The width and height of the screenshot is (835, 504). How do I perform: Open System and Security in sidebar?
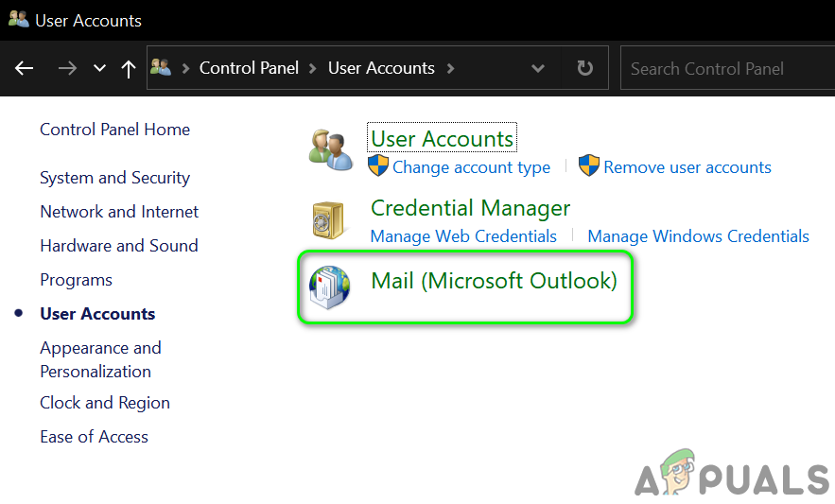point(114,178)
